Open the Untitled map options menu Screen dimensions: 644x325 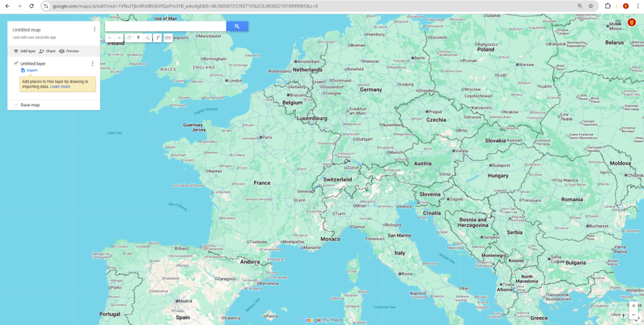point(94,30)
